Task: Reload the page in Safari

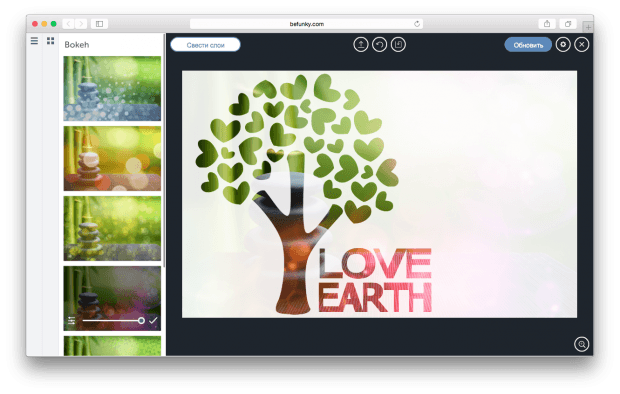Action: point(417,24)
